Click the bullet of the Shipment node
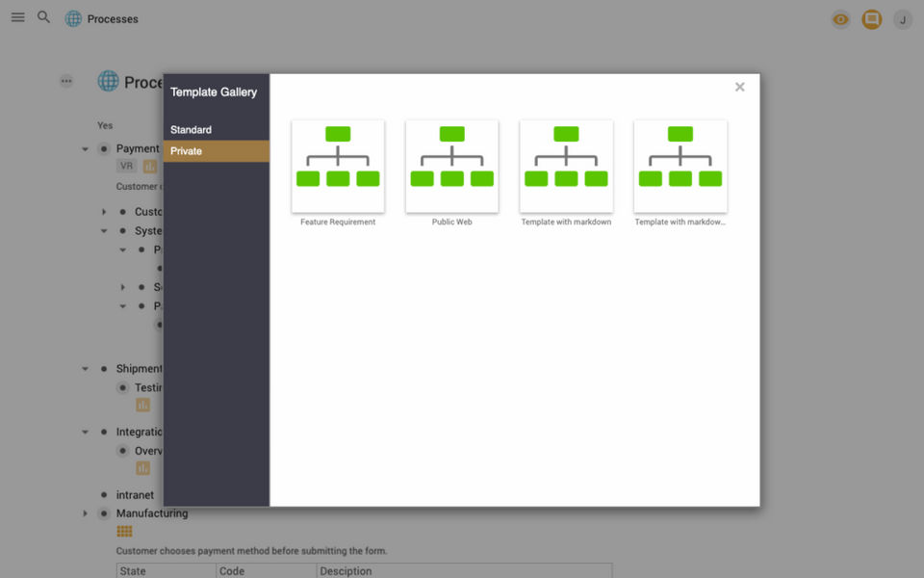The image size is (924, 578). [104, 369]
